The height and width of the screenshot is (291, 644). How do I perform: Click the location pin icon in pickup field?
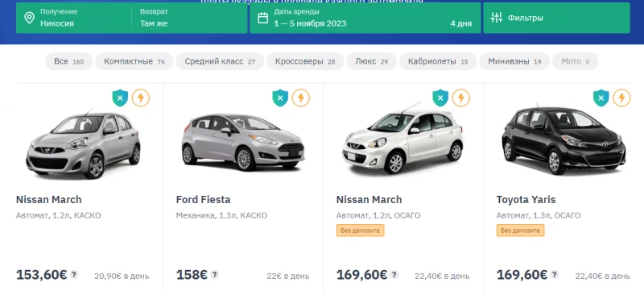tap(29, 18)
